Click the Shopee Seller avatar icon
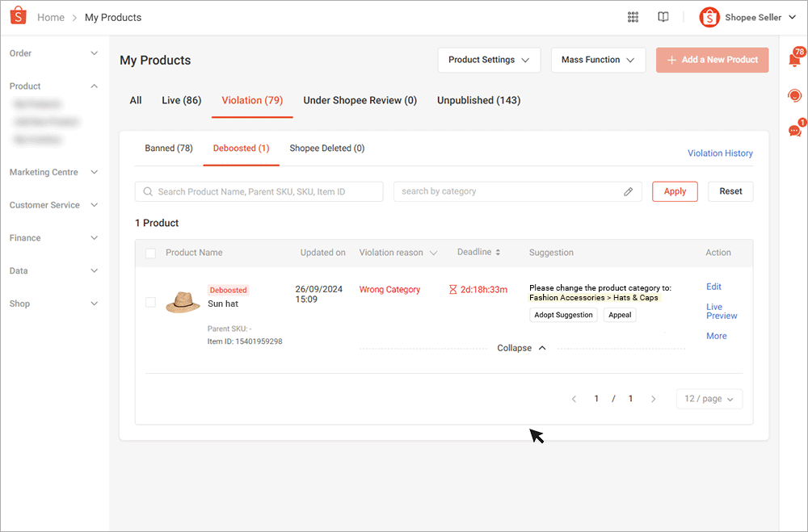Screen dimensions: 808x532 [709, 16]
